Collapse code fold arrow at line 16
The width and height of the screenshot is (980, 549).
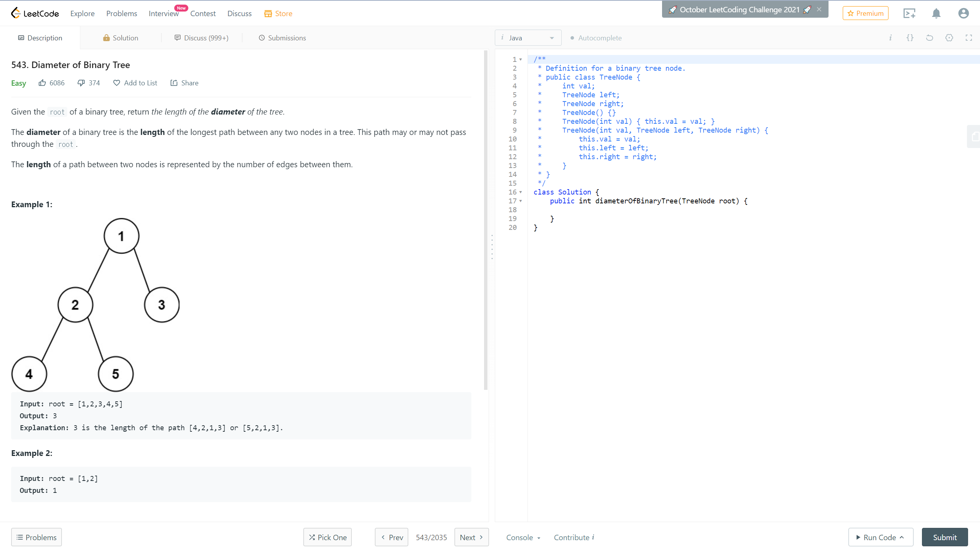coord(521,192)
